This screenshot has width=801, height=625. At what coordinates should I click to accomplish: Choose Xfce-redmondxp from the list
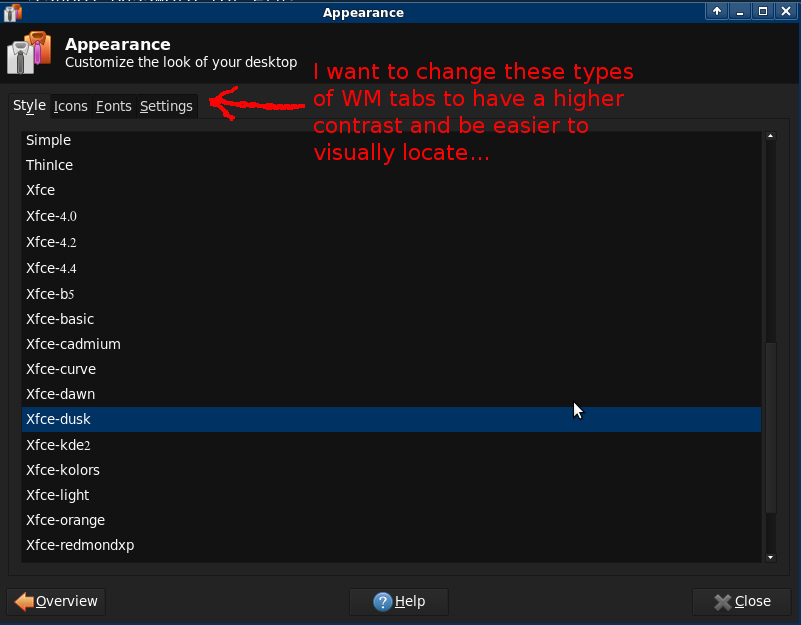391,545
